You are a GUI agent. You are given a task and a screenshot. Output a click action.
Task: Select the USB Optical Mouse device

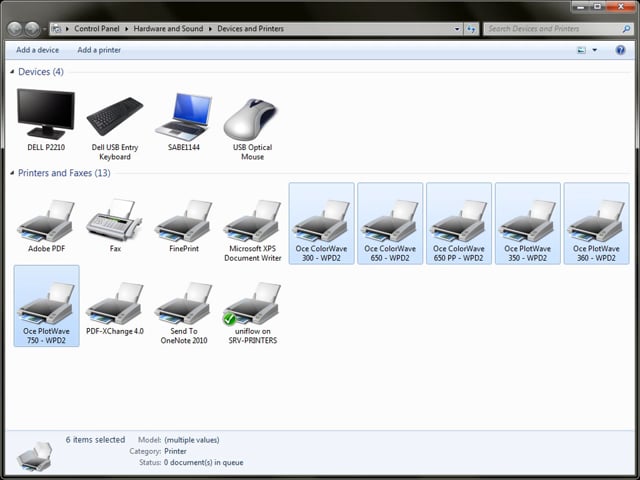point(252,125)
